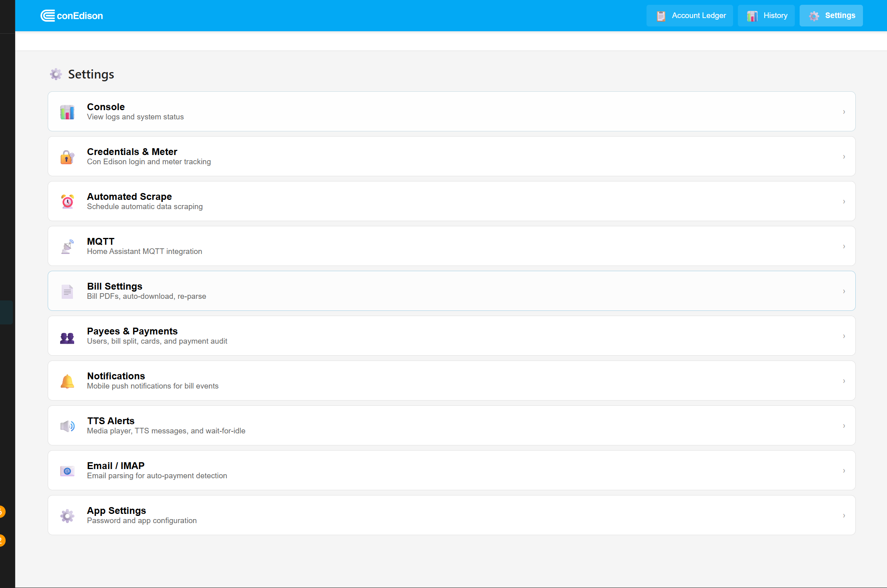Click the Credentials & Meter padlock icon
The image size is (887, 588).
[x=67, y=157]
